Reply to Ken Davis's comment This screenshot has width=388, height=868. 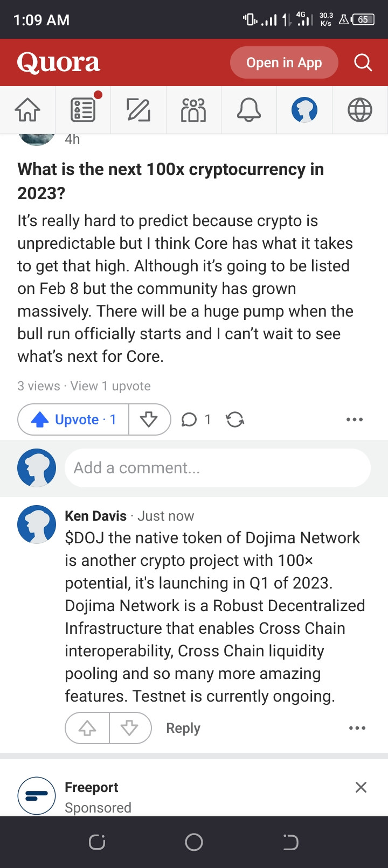183,728
